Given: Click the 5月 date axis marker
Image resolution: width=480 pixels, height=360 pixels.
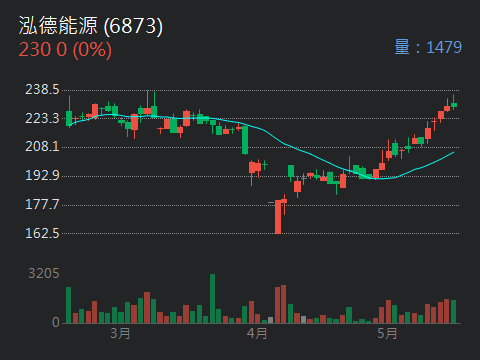Looking at the screenshot, I should (387, 333).
